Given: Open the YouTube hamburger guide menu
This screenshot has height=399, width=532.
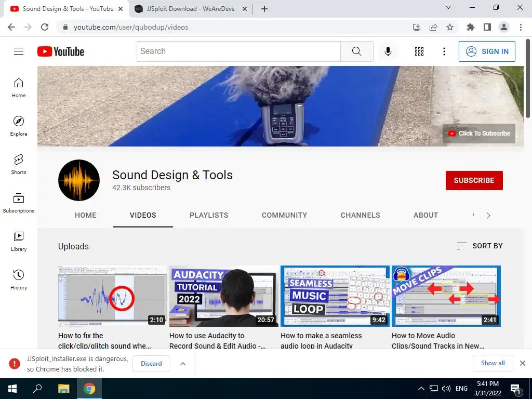Looking at the screenshot, I should click(x=19, y=51).
